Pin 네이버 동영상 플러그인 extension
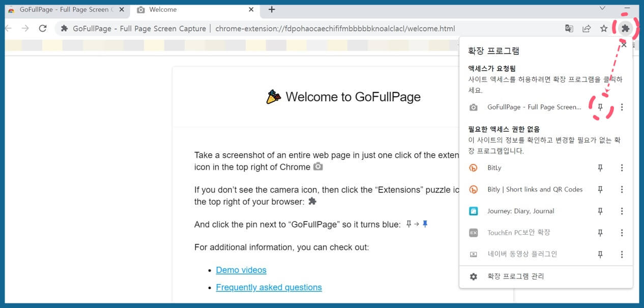This screenshot has height=308, width=644. 600,254
